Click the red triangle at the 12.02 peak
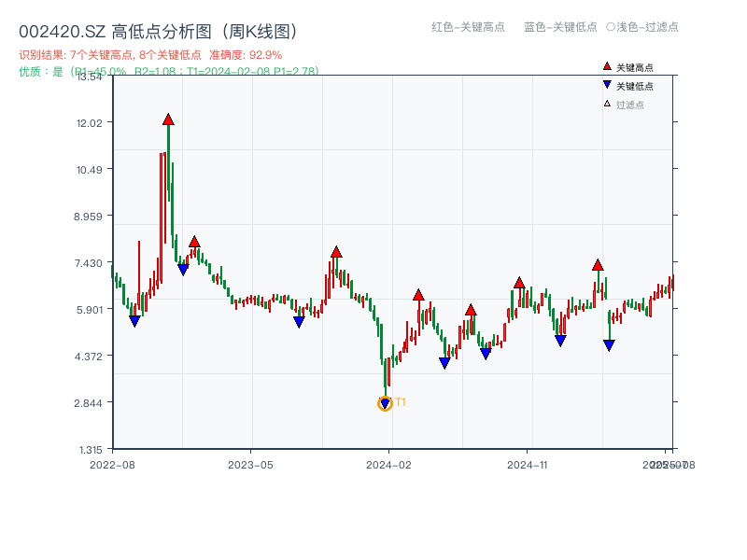 (x=168, y=119)
